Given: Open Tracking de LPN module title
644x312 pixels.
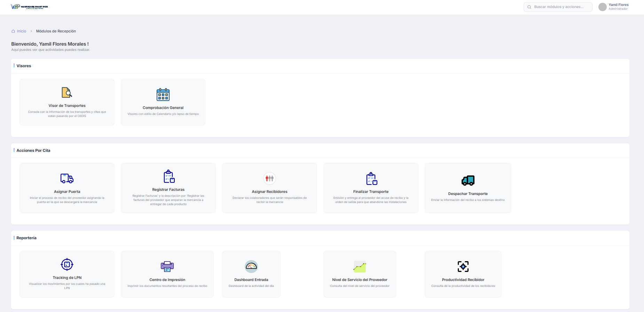Looking at the screenshot, I should (x=67, y=278).
